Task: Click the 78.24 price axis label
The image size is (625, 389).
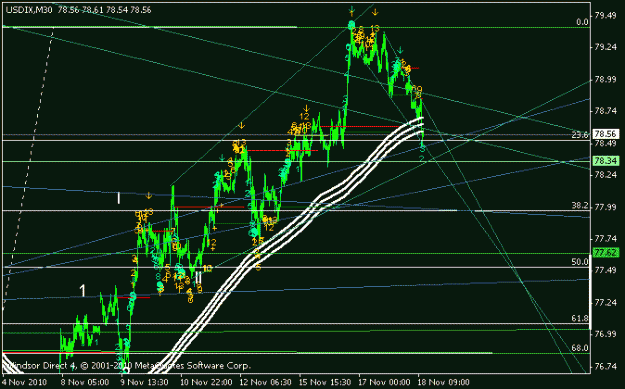Action: 605,175
